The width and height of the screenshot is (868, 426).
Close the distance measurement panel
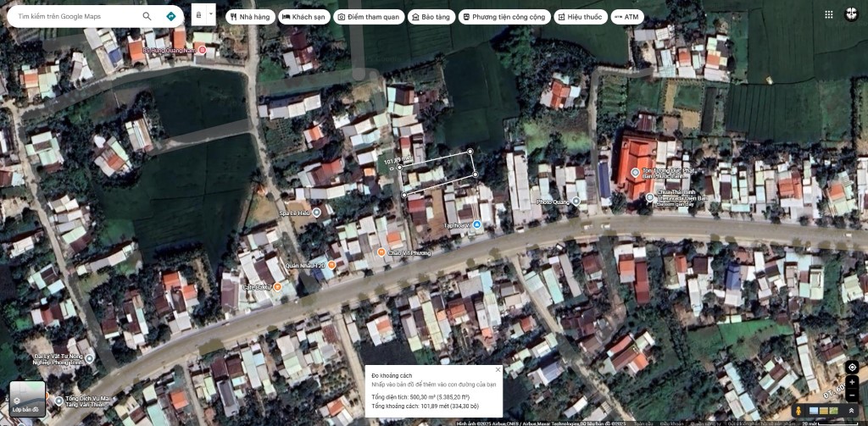point(498,368)
